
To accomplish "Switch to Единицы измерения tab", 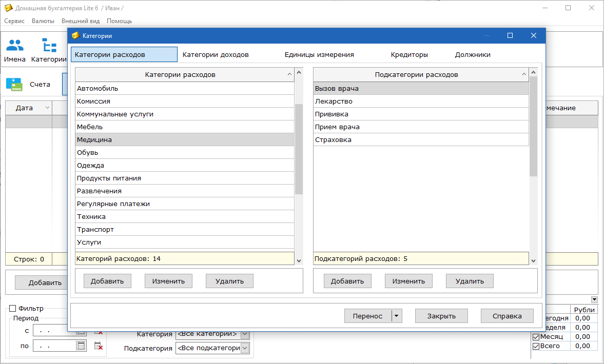I will tap(319, 55).
